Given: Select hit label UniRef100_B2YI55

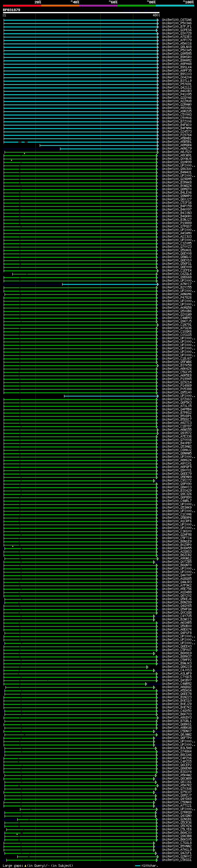Looking at the screenshot, I should [x=177, y=287].
